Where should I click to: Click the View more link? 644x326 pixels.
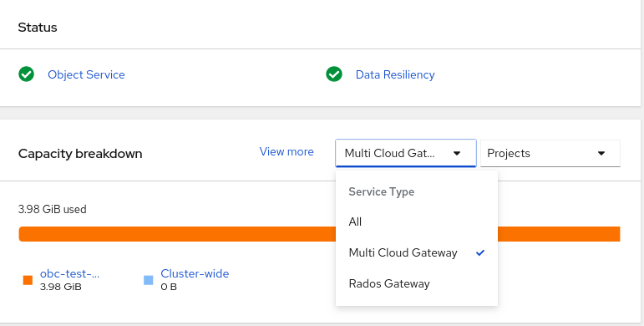tap(287, 151)
